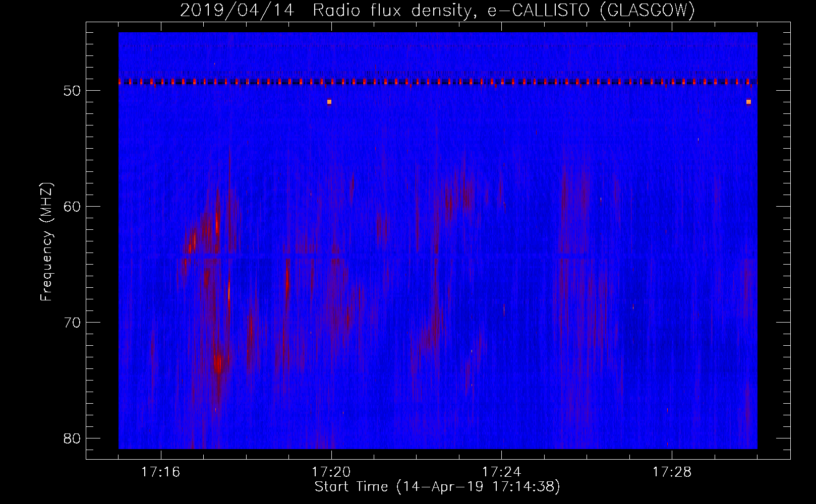Click the 17:16 time tick label
The image size is (816, 504).
[x=160, y=472]
